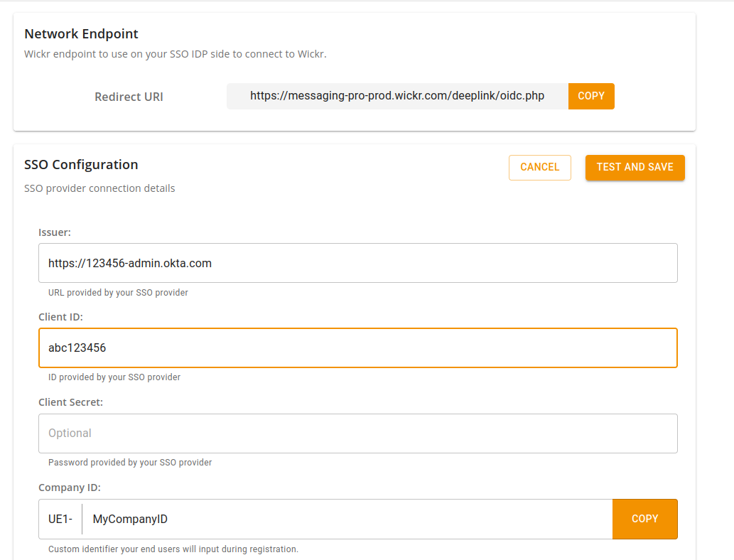Screen dimensions: 734x560
Task: Click the Client Secret: label
Action: [x=70, y=402]
